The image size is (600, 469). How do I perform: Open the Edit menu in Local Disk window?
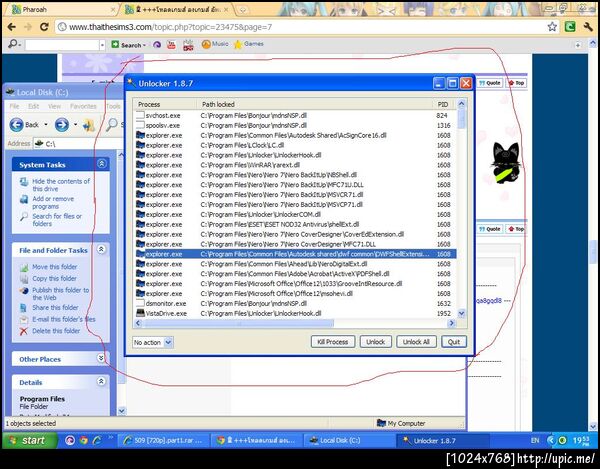33,106
